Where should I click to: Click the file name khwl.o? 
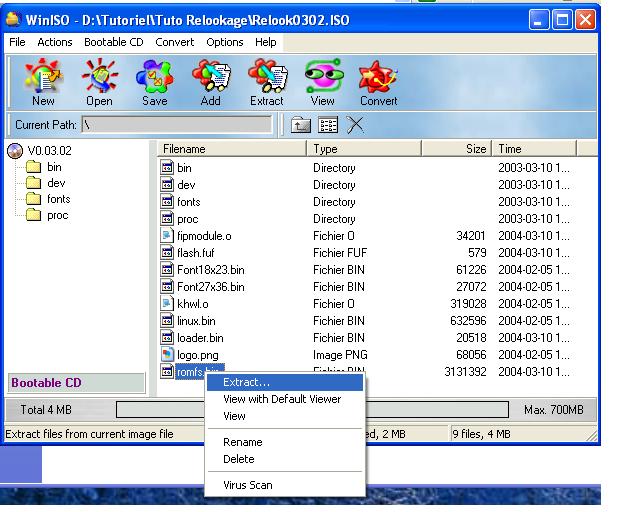[x=193, y=304]
